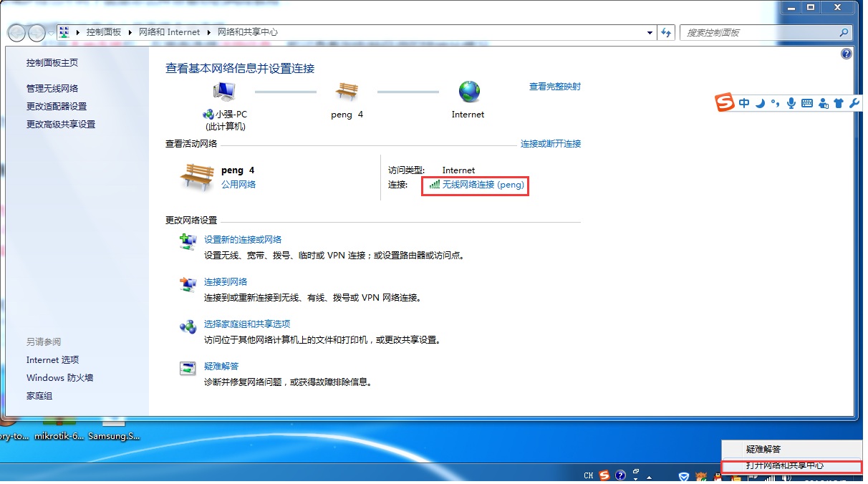Image resolution: width=868 pixels, height=484 pixels.
Task: Click the peng 4 bench network icon
Action: pos(347,92)
